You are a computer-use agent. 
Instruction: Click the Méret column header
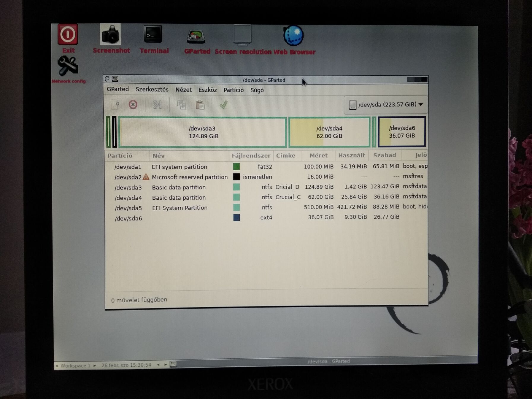pos(318,155)
